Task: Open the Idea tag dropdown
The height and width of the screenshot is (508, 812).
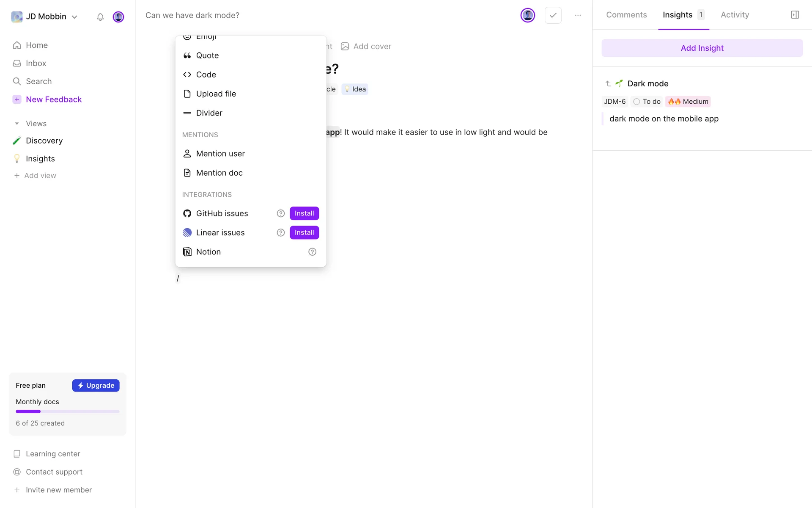Action: pos(355,89)
